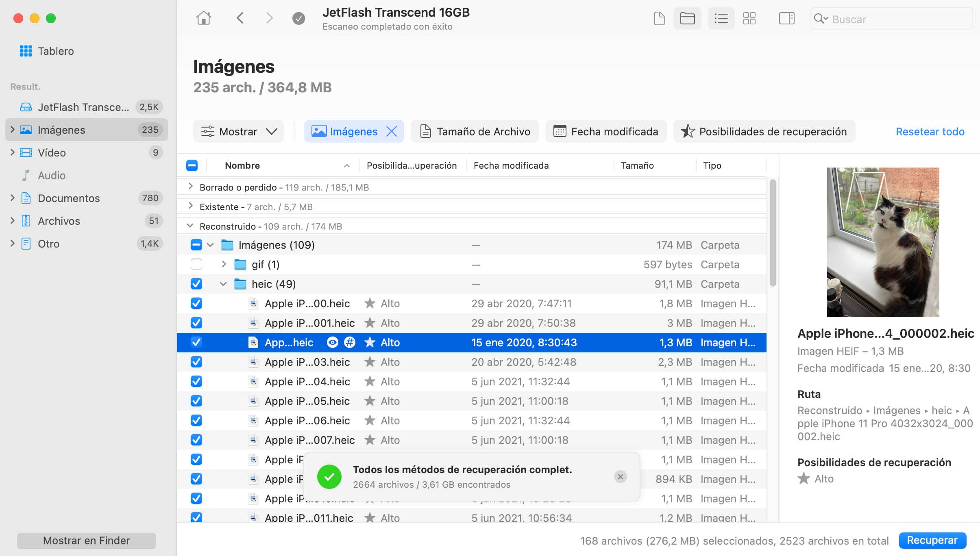
Task: Open Fecha modificada filter
Action: pos(606,131)
